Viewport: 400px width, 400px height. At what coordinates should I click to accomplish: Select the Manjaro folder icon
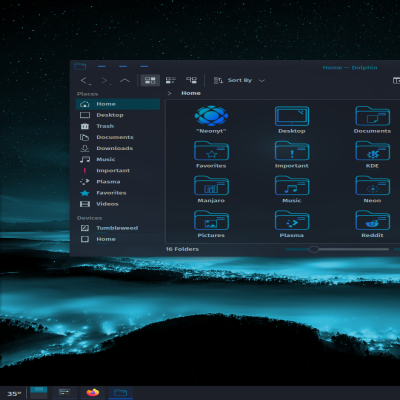[x=211, y=185]
